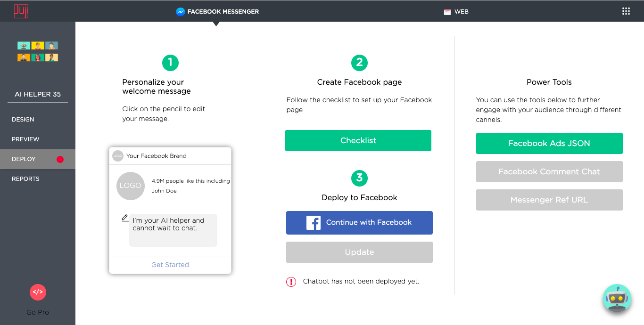Viewport: 644px width, 325px height.
Task: Switch to the Web tab
Action: [x=456, y=12]
